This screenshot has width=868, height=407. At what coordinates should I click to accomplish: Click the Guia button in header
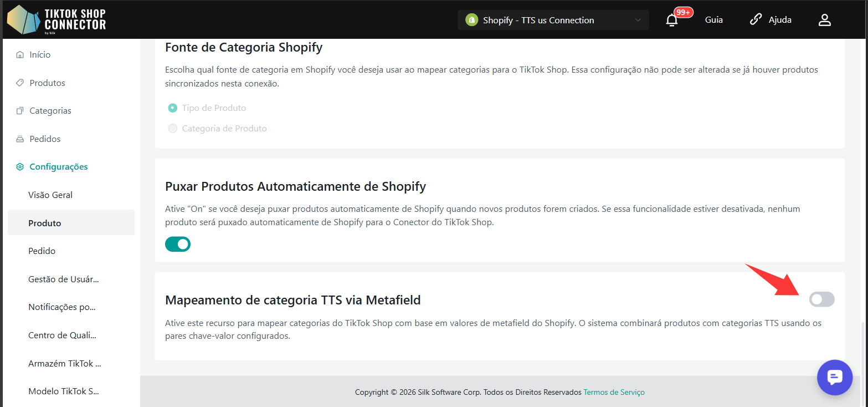click(713, 20)
